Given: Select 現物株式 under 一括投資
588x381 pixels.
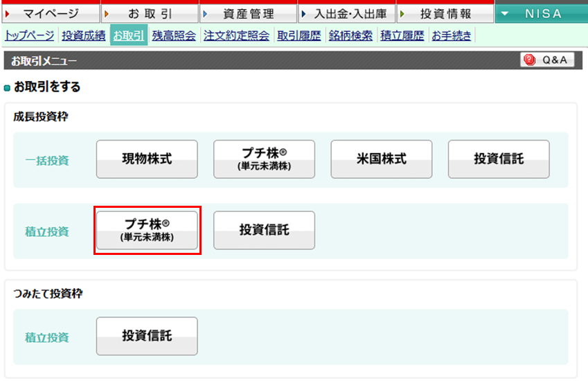Looking at the screenshot, I should tap(147, 159).
